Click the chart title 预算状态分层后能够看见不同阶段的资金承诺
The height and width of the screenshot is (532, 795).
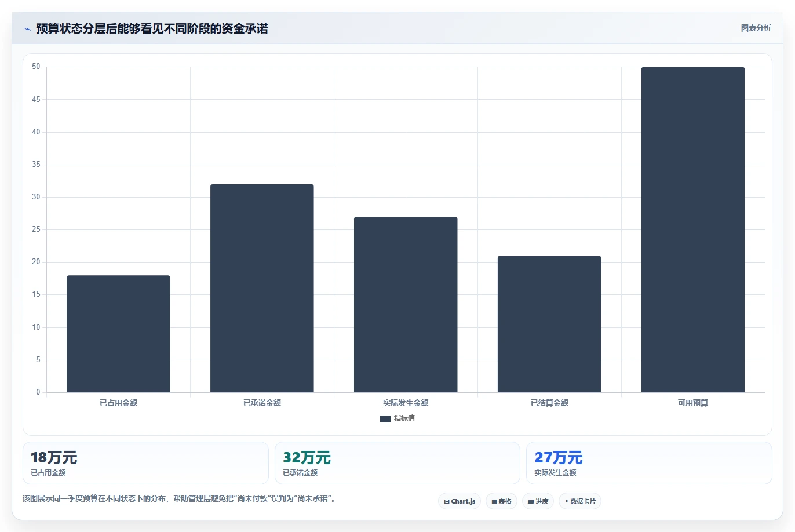pos(152,28)
